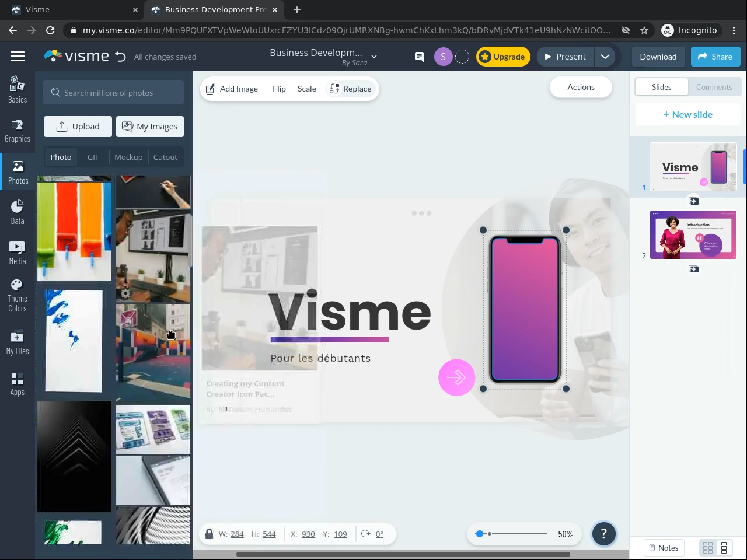Viewport: 747px width, 560px height.
Task: Open the Media sidebar panel
Action: pos(18,253)
